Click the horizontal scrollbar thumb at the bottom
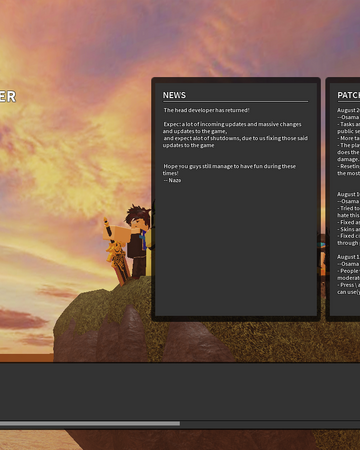 tap(90, 424)
